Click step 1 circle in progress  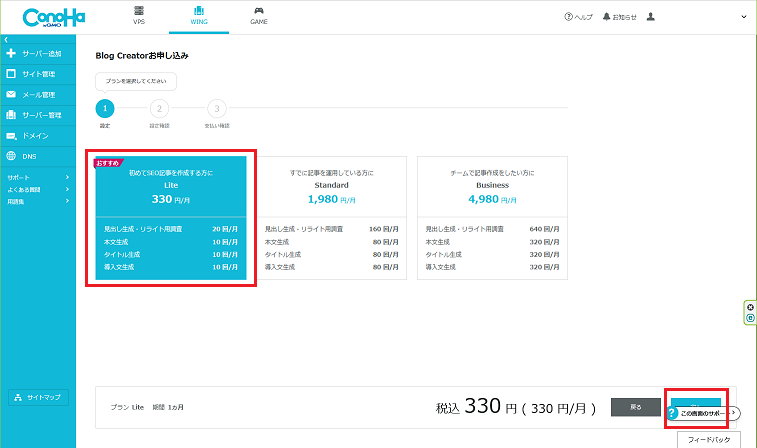(x=105, y=109)
